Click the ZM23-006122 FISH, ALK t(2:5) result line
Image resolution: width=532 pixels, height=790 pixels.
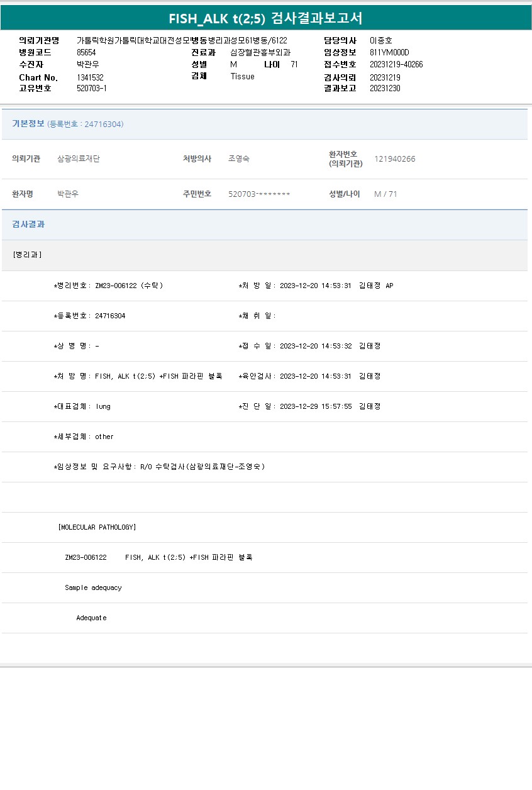(158, 557)
